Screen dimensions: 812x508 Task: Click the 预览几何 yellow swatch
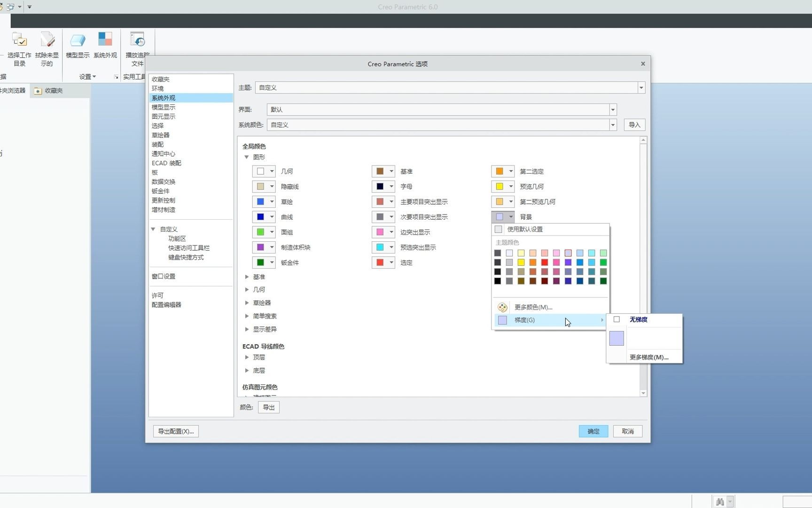pyautogui.click(x=500, y=186)
